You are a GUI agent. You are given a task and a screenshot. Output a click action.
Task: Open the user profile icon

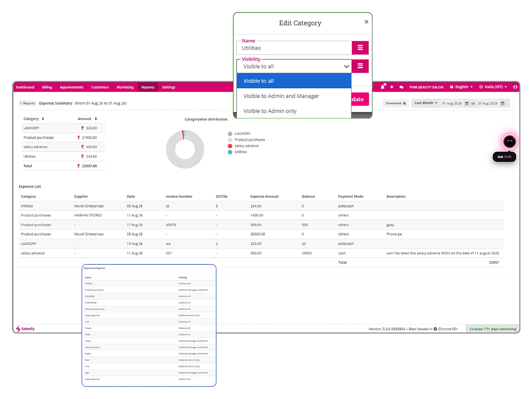click(515, 87)
